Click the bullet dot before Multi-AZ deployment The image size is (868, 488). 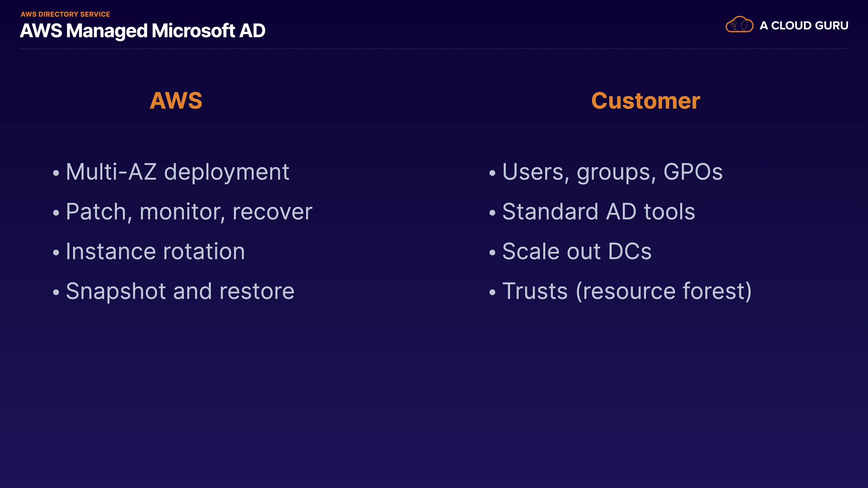(x=56, y=173)
